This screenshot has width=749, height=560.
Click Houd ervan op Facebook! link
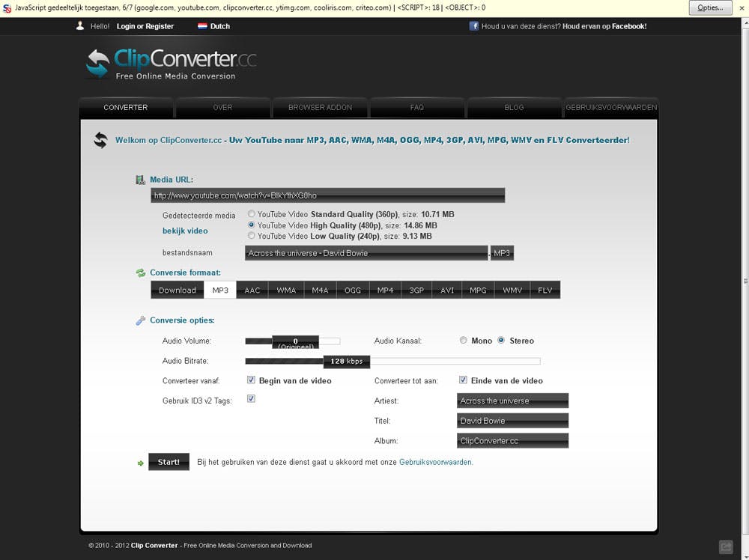point(604,26)
